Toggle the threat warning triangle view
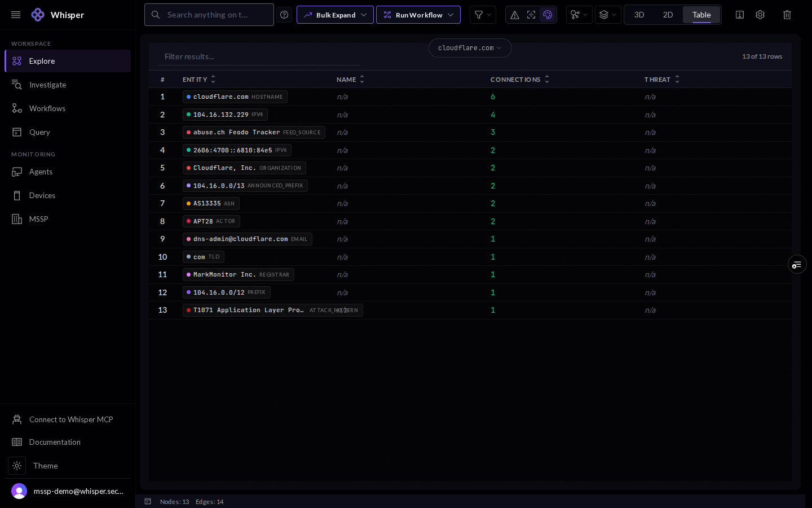812x508 pixels. pyautogui.click(x=515, y=15)
